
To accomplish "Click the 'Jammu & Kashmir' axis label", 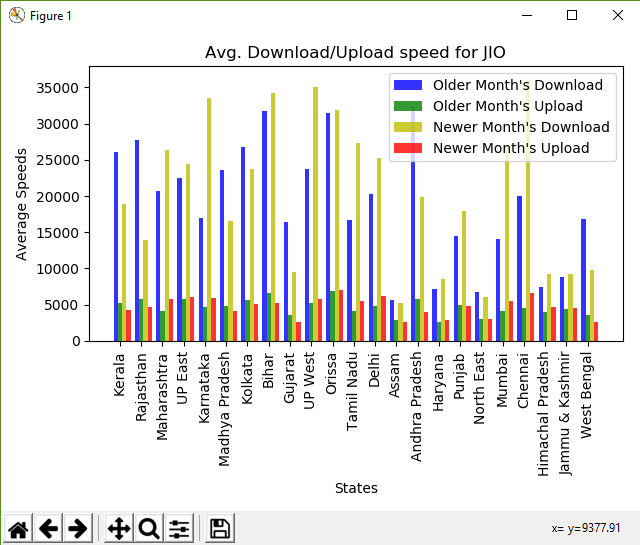I will click(564, 414).
